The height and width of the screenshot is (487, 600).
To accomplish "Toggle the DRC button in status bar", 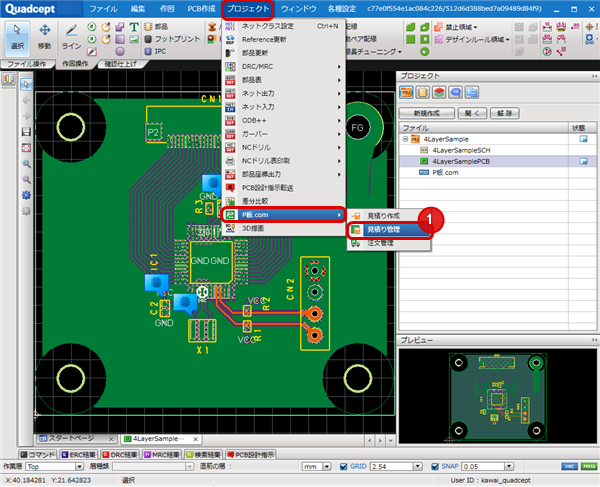I will tap(568, 466).
